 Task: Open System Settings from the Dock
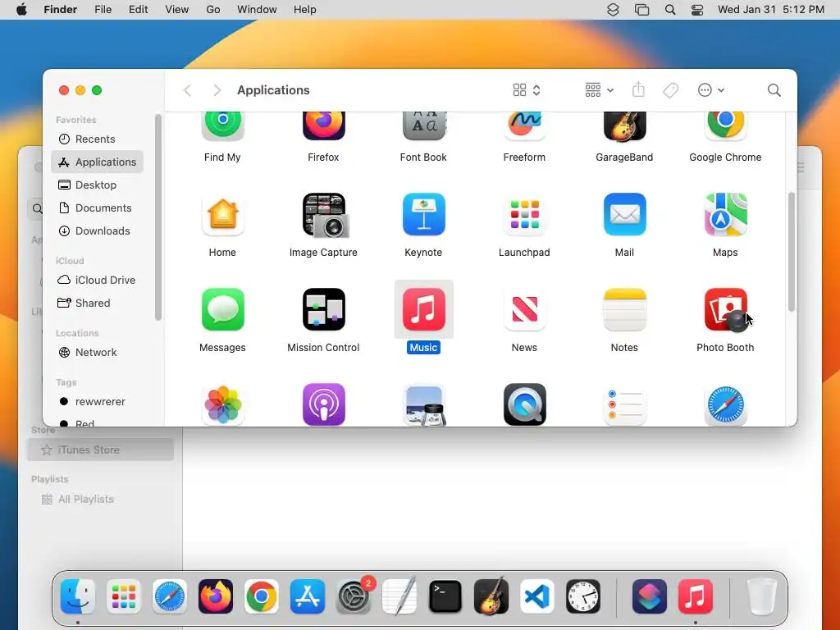coord(354,596)
